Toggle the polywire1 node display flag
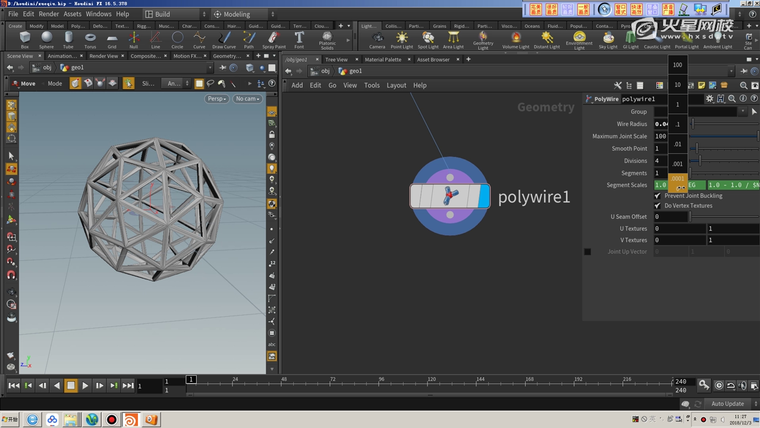 tap(483, 196)
